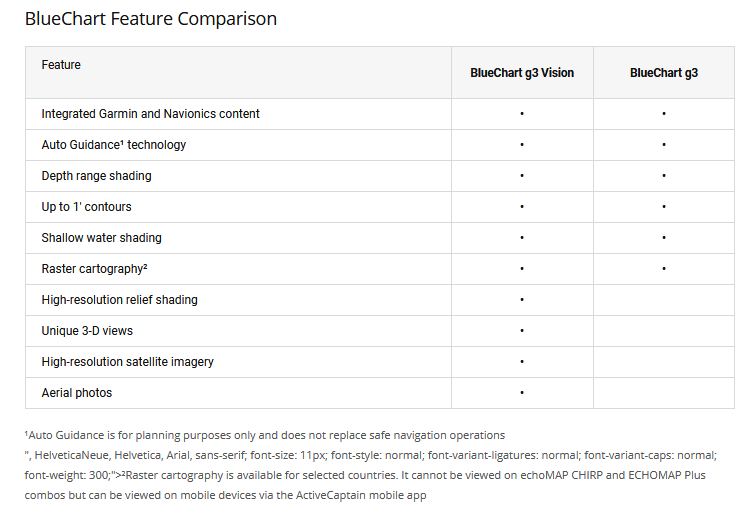The height and width of the screenshot is (522, 754).
Task: Click the Raster cartography availability footnote text
Action: (x=400, y=475)
